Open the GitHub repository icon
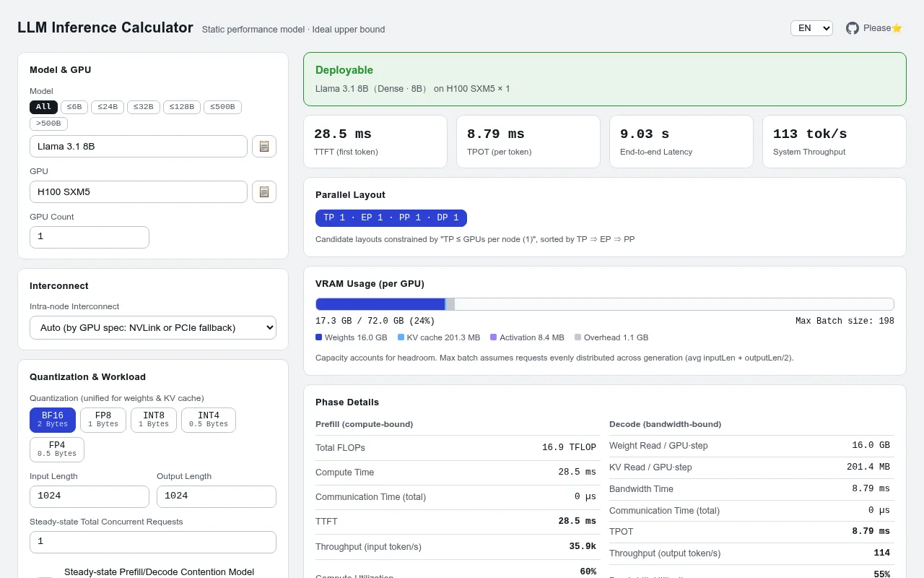Screen dimensions: 924x578 (853, 28)
